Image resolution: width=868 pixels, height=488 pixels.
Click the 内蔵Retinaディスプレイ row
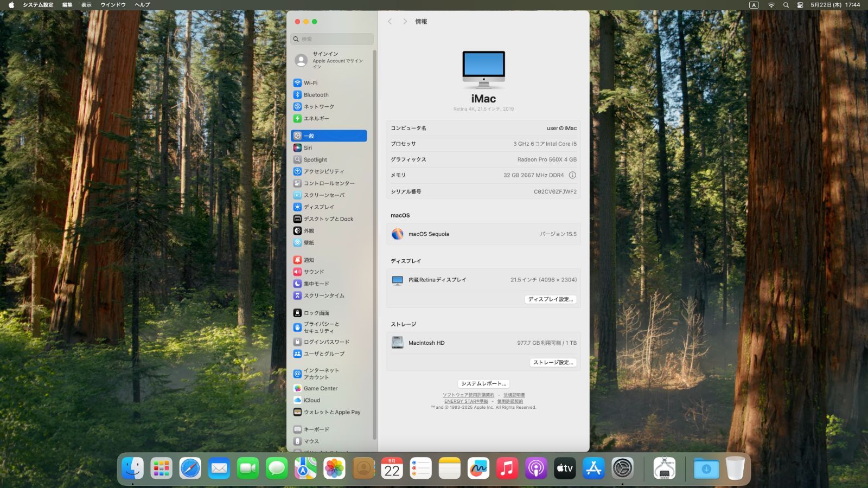coord(483,280)
